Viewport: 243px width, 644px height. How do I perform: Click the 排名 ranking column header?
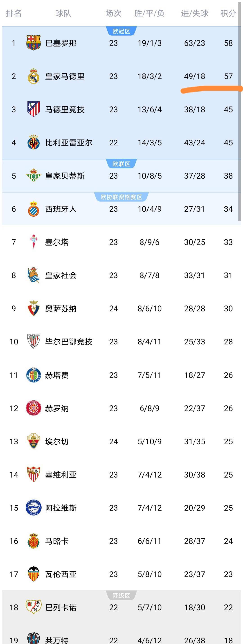point(14,13)
